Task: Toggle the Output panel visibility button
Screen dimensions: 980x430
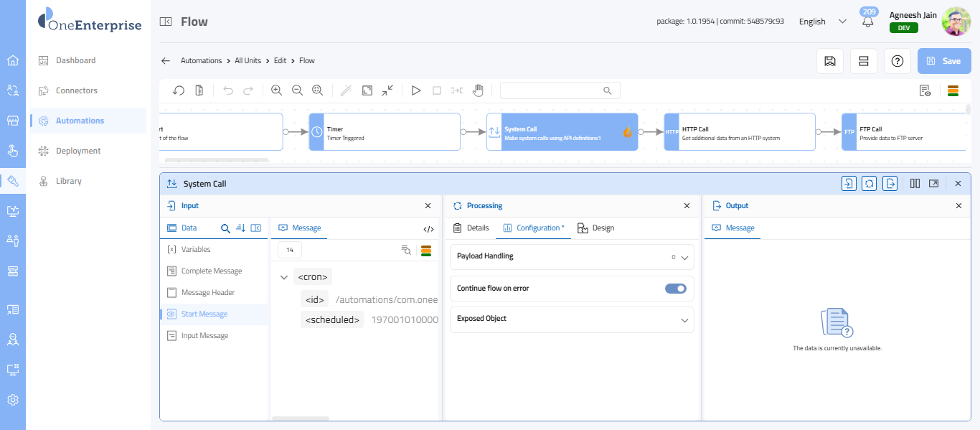Action: [x=890, y=184]
